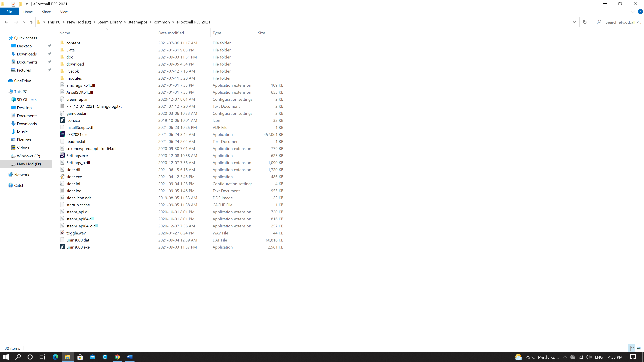644x362 pixels.
Task: Select the sdkencryptedappticket64.dll file name
Action: [91, 148]
